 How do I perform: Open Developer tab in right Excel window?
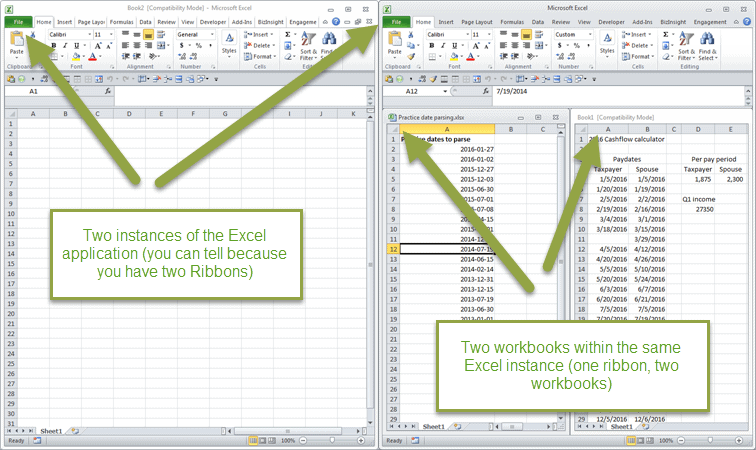point(611,22)
